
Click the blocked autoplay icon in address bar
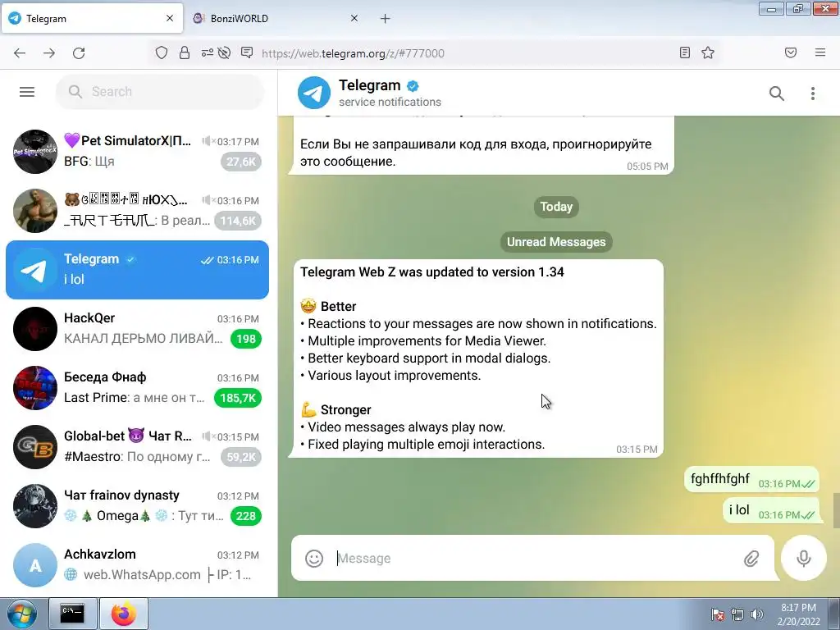pyautogui.click(x=225, y=52)
